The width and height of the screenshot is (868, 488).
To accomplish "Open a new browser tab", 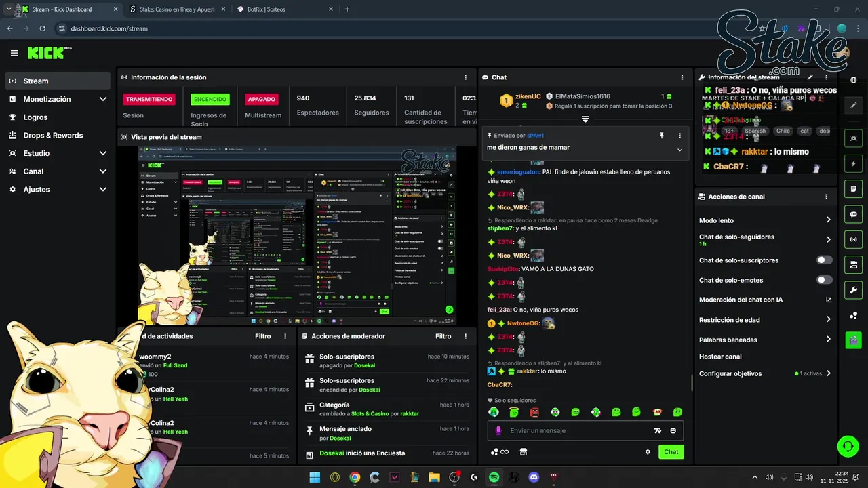I will click(347, 9).
